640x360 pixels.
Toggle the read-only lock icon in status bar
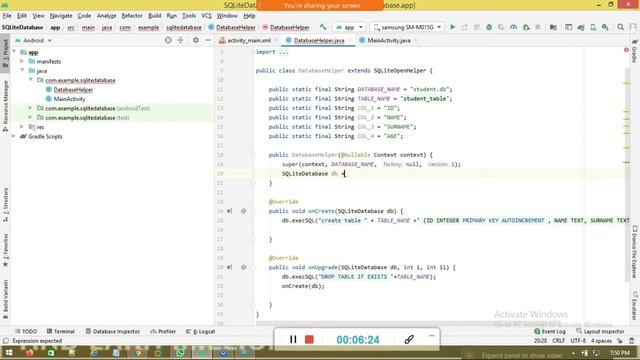620,340
